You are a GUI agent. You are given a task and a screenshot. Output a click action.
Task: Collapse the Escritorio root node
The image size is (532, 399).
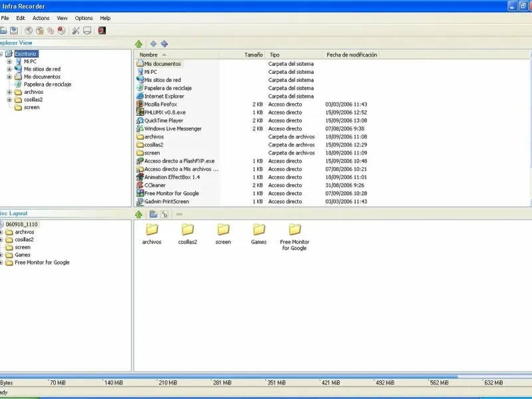(1, 54)
